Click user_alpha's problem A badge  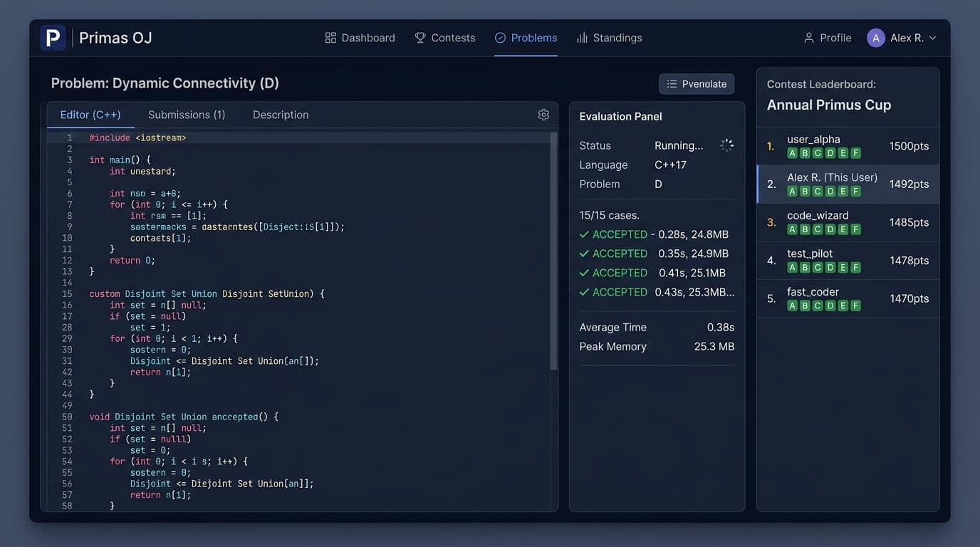click(792, 153)
